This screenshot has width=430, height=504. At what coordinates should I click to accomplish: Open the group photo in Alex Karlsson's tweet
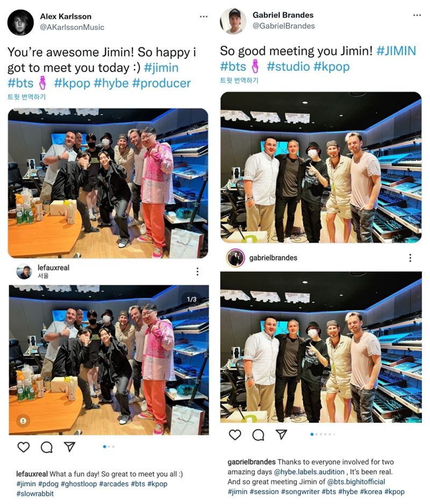click(108, 183)
